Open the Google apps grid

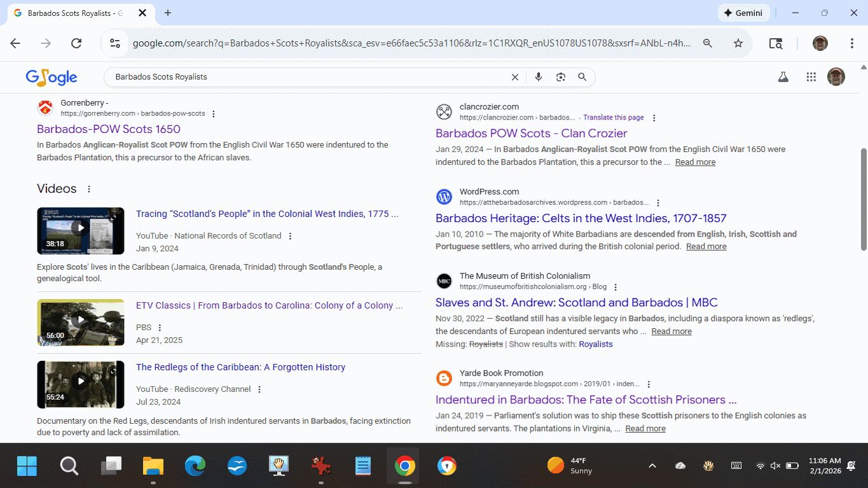pos(811,77)
